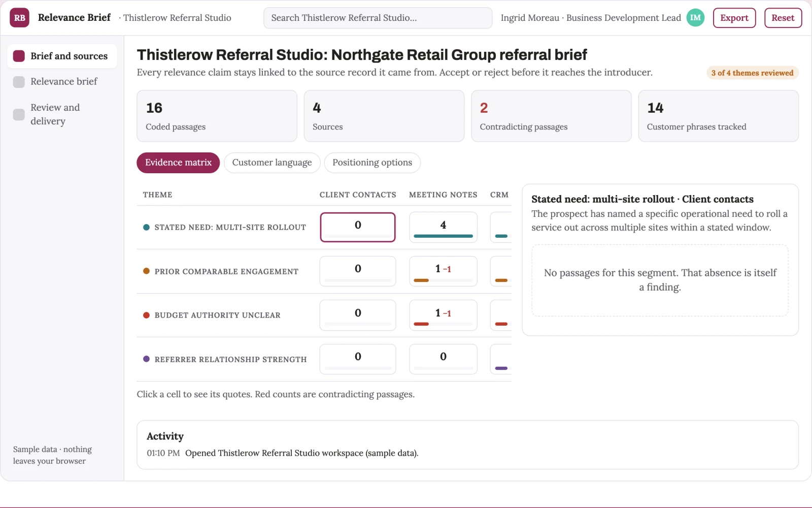Click the Sample data footer note

[52, 455]
